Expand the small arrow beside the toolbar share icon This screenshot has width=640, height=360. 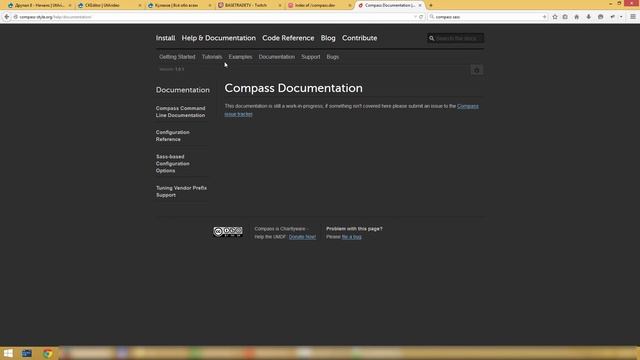click(x=621, y=17)
